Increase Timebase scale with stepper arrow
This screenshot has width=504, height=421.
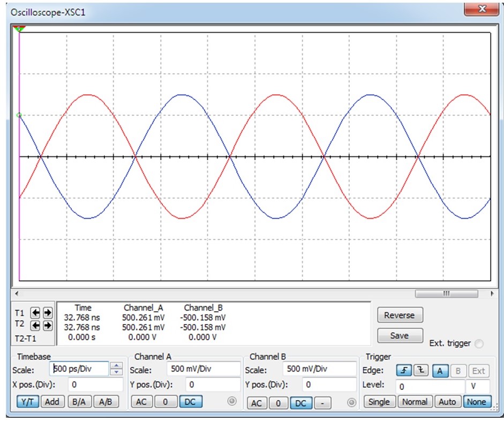[117, 366]
